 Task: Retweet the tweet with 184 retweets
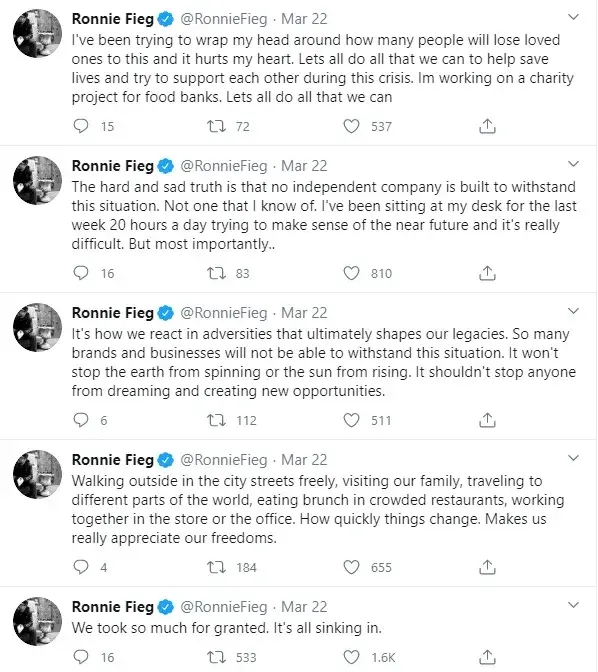tap(216, 567)
